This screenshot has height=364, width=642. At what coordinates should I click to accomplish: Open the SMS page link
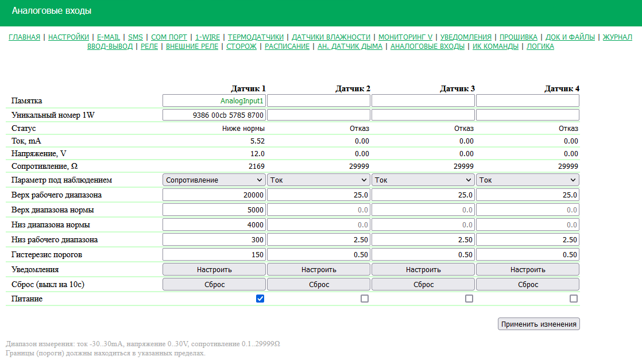coord(136,37)
